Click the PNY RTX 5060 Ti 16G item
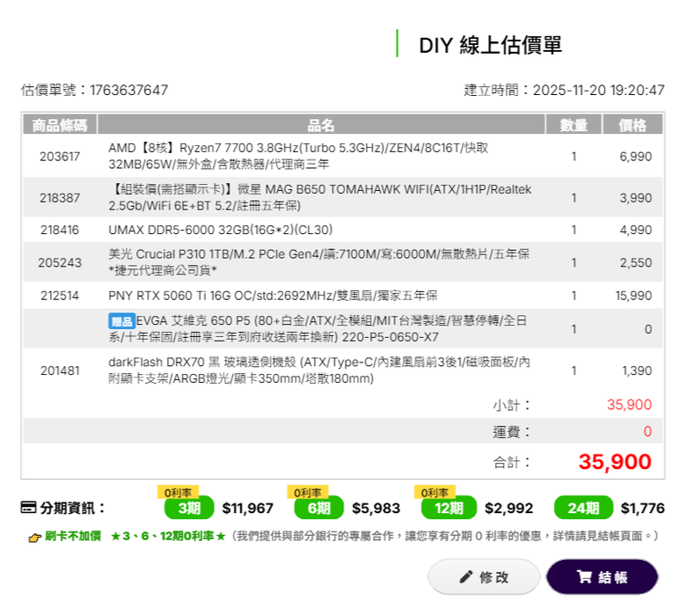This screenshot has height=616, width=686. point(273,296)
